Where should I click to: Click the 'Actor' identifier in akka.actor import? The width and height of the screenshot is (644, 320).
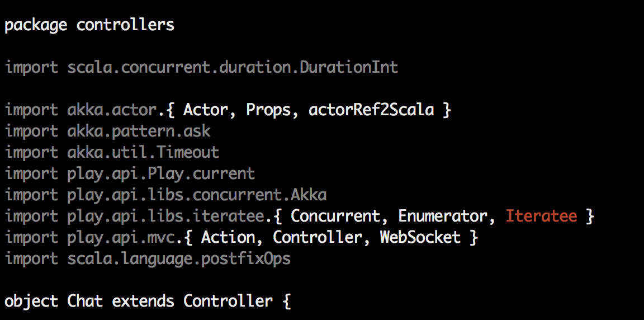tap(206, 110)
